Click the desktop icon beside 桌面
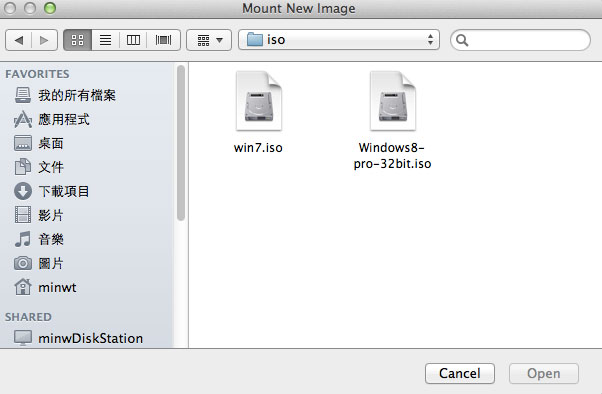This screenshot has height=394, width=602. pos(23,143)
